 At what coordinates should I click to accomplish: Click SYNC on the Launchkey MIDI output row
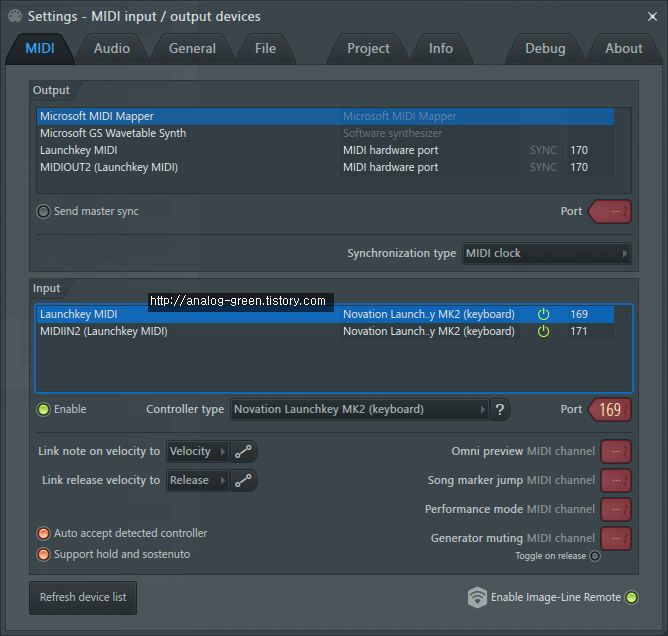click(543, 150)
